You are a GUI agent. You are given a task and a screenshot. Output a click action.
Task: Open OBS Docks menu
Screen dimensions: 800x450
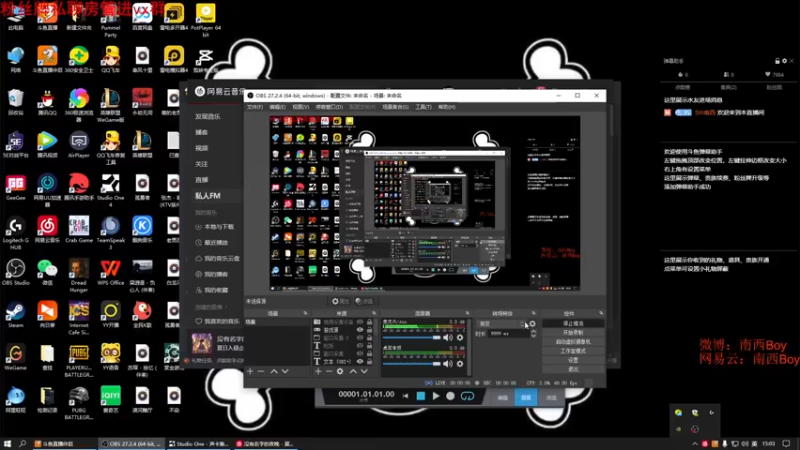click(329, 107)
